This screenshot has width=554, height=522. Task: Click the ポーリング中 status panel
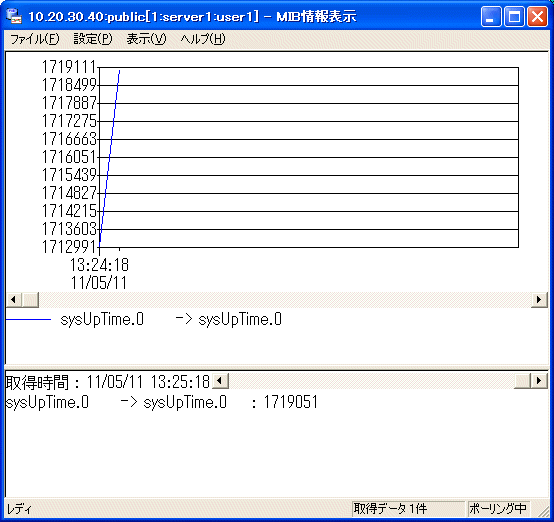pos(498,509)
